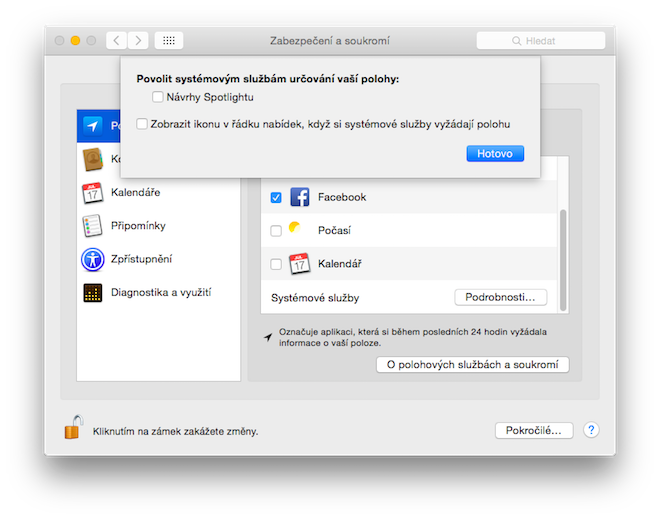Screen dimensions: 660x519
Task: Click the lock icon to prevent changes
Action: [x=73, y=427]
